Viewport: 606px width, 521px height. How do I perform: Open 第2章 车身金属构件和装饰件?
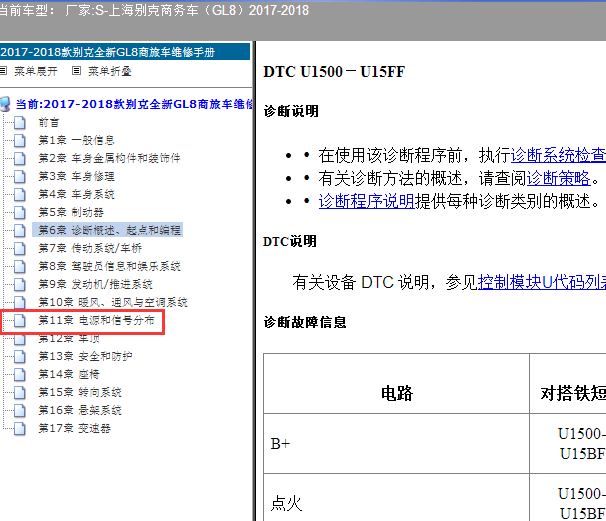(109, 158)
